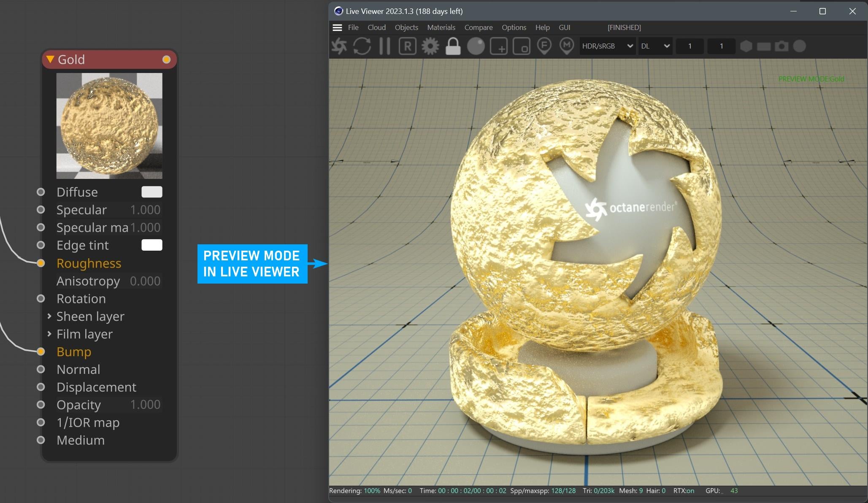Select the focus picker (F) icon
This screenshot has height=503, width=868.
544,46
